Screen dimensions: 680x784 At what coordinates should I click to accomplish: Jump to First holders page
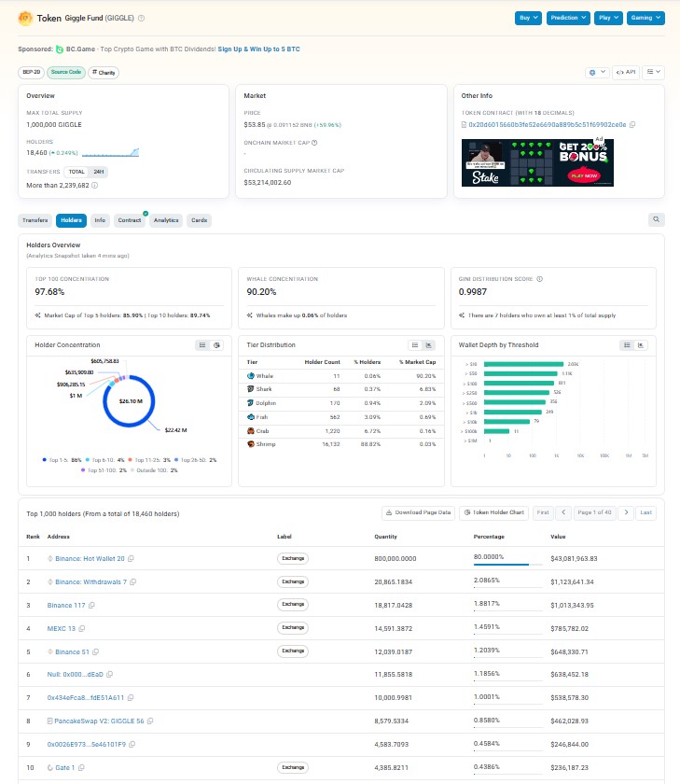(543, 512)
